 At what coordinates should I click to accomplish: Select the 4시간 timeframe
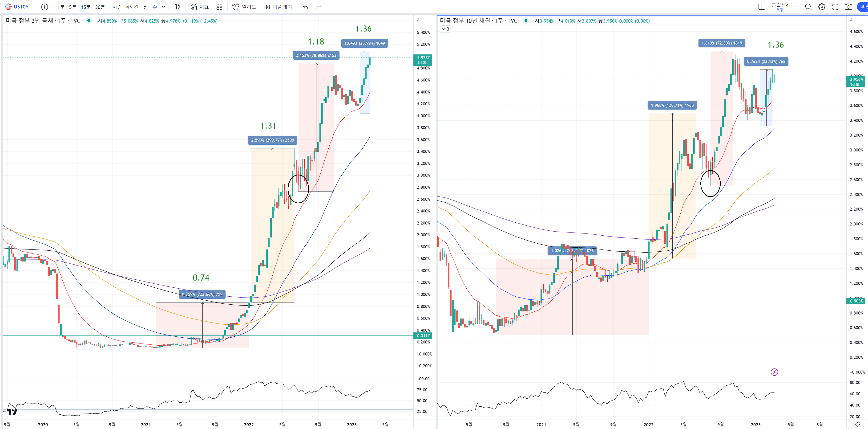click(132, 7)
